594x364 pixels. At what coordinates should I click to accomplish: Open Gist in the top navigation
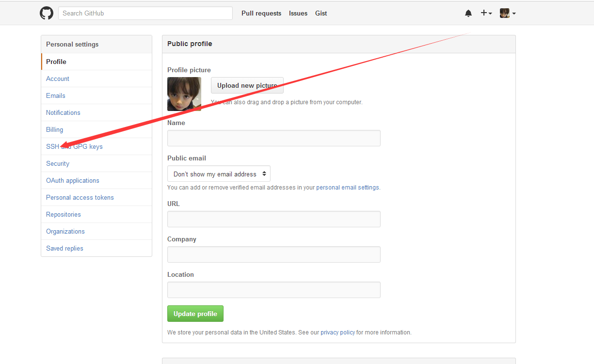click(x=321, y=13)
